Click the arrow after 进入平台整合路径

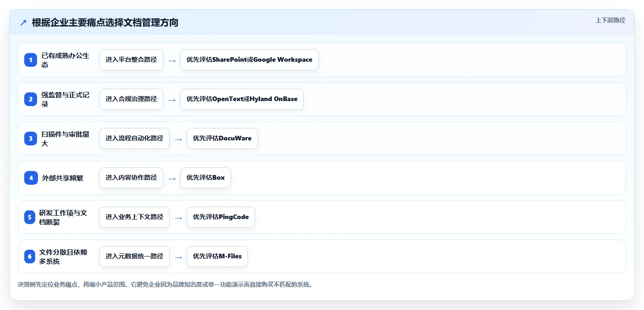coord(172,60)
